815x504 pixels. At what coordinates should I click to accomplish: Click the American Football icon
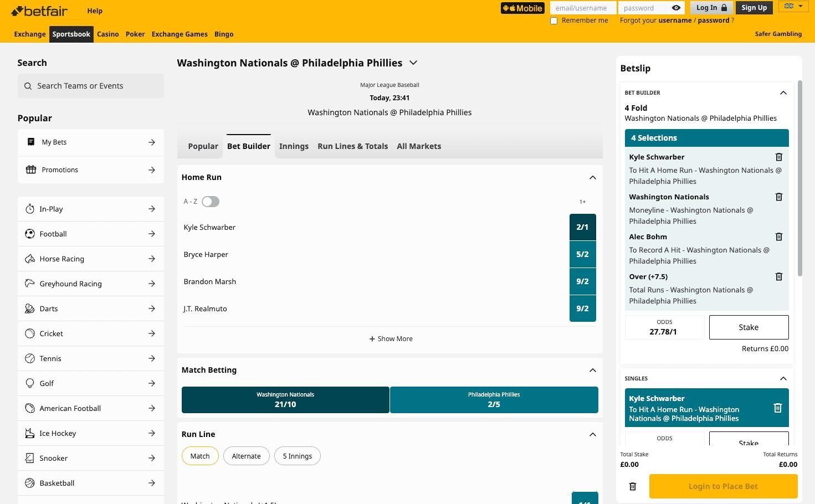(30, 408)
